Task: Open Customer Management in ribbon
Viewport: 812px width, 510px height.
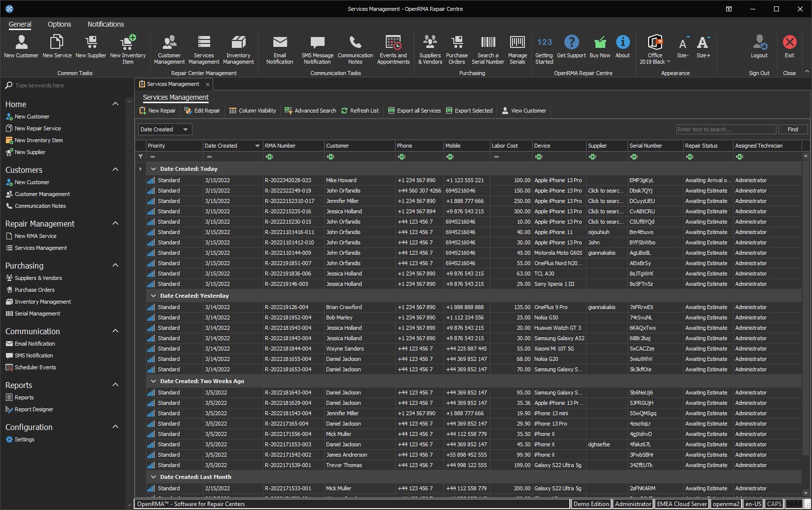Action: [x=169, y=49]
